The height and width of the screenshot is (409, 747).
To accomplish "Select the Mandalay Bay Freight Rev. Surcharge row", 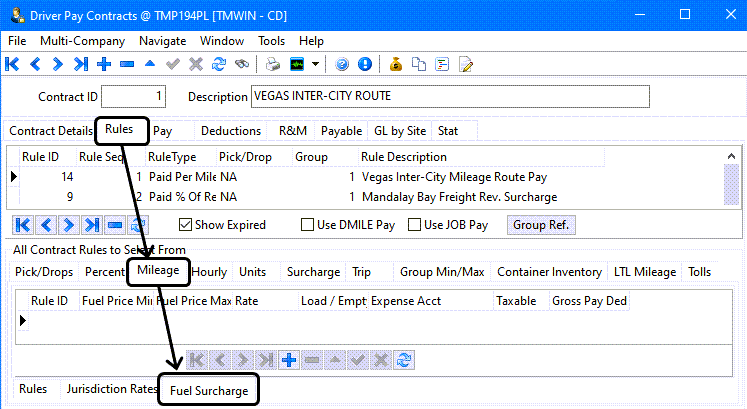I will coord(459,197).
